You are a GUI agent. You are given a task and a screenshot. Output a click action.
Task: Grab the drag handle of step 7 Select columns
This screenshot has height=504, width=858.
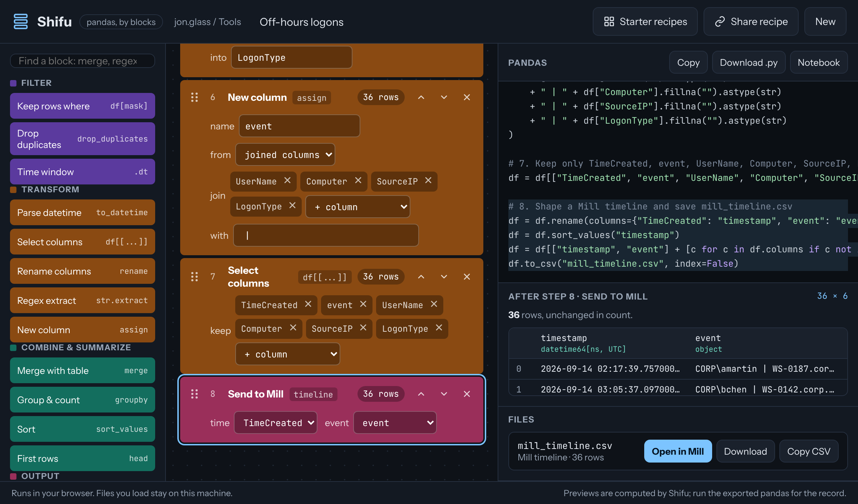coord(194,277)
